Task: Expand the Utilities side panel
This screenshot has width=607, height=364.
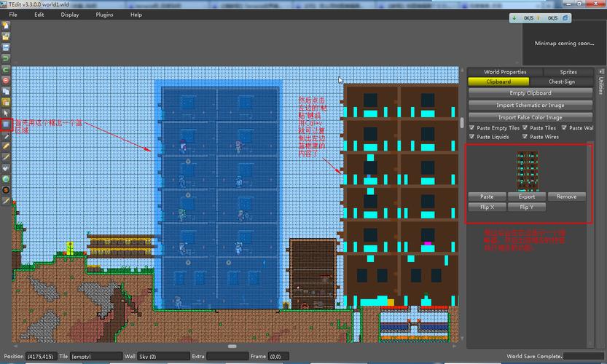Action: pyautogui.click(x=601, y=85)
